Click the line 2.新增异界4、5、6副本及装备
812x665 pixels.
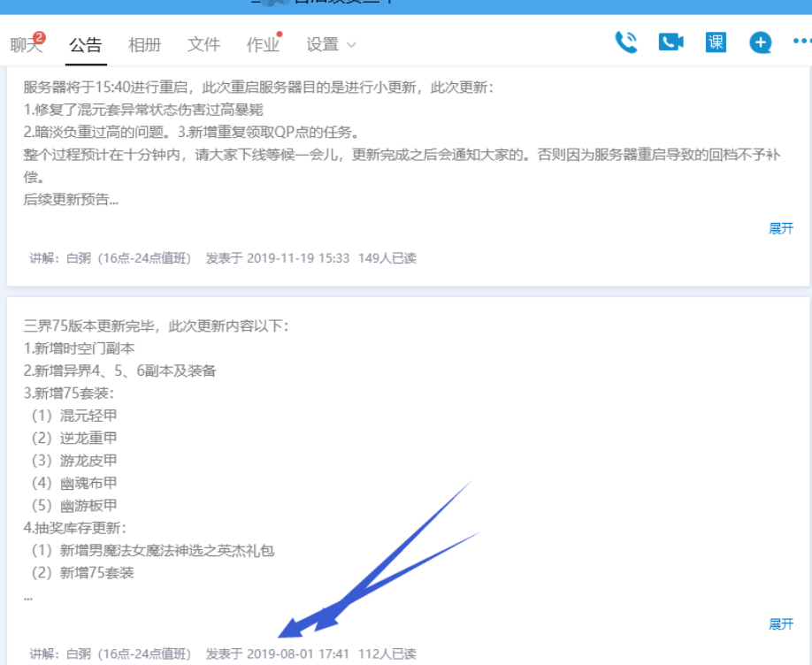(119, 371)
